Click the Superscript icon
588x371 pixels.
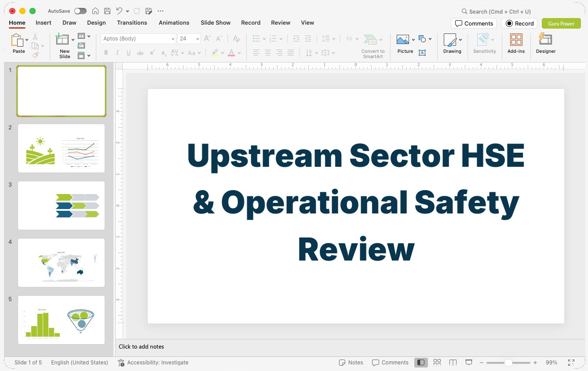click(x=152, y=53)
